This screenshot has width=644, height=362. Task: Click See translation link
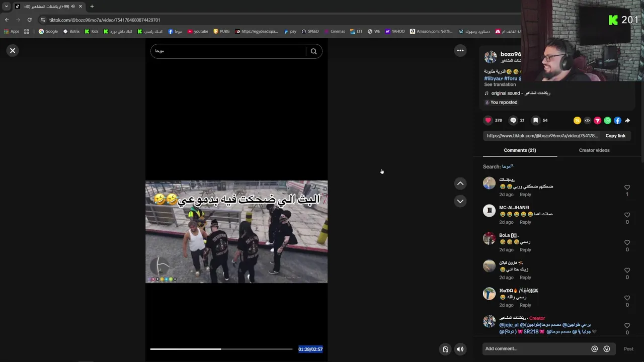coord(500,84)
